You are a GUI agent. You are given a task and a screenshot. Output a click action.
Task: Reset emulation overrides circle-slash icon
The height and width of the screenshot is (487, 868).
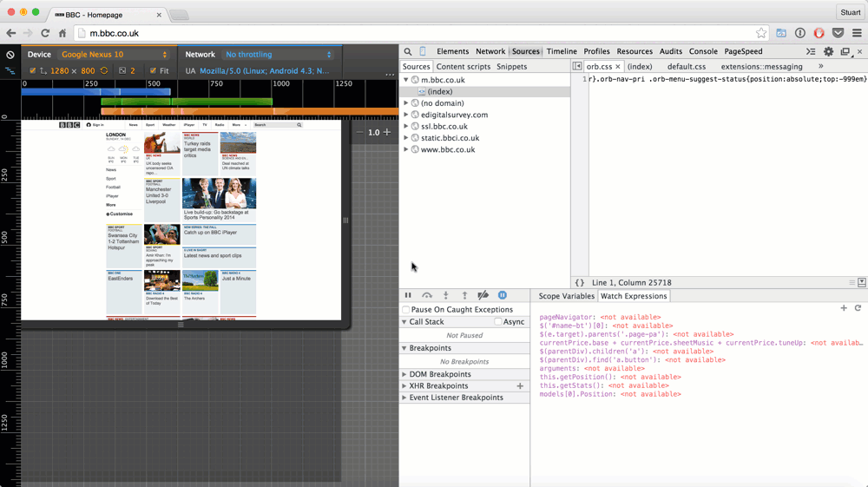(x=10, y=54)
